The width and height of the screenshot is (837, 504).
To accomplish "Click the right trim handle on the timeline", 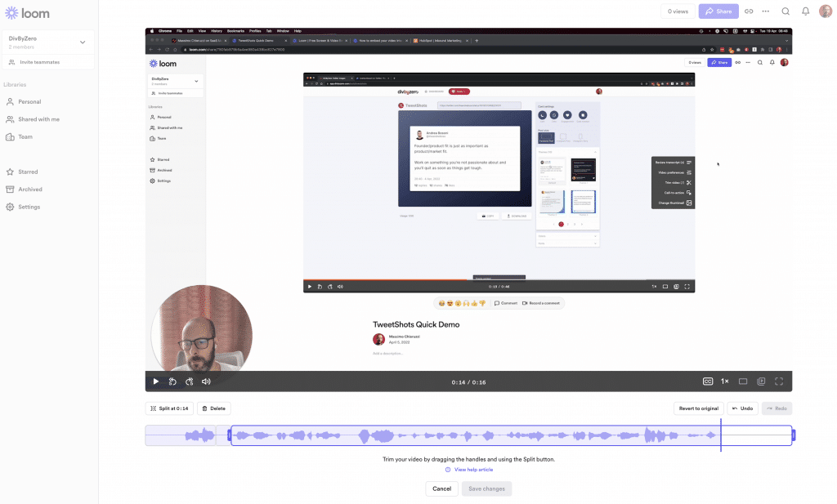I will coord(793,435).
